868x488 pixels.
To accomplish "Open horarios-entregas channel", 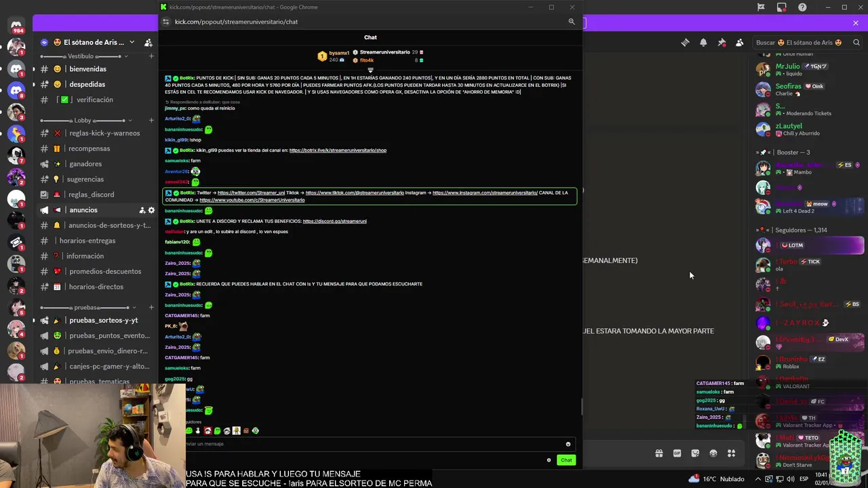I will coord(95,241).
